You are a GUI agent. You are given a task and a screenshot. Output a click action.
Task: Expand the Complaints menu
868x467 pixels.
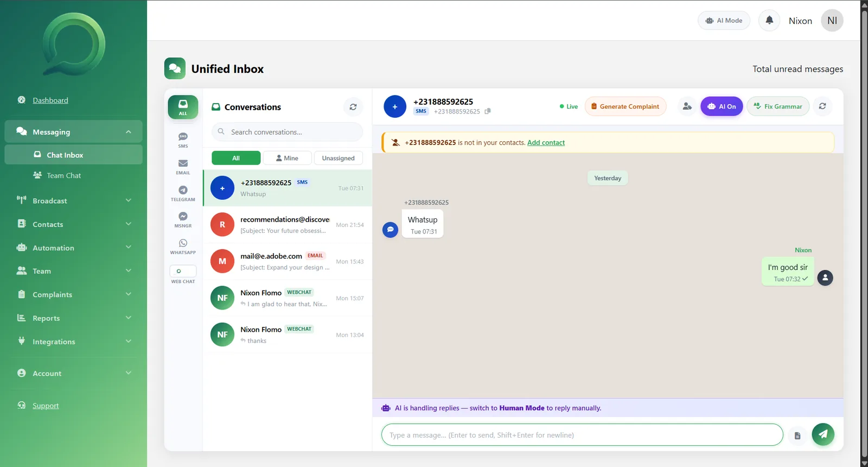(74, 294)
